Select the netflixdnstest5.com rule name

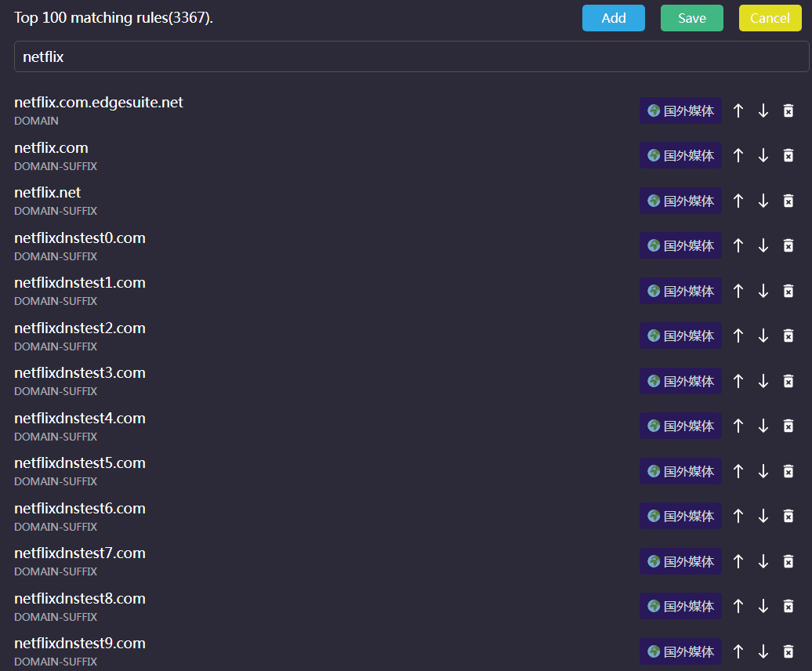(80, 462)
